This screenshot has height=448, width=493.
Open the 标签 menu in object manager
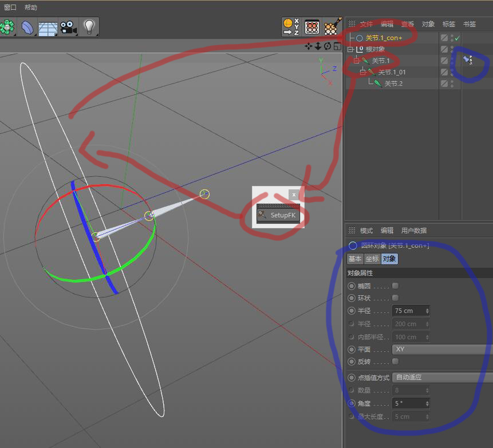(448, 24)
